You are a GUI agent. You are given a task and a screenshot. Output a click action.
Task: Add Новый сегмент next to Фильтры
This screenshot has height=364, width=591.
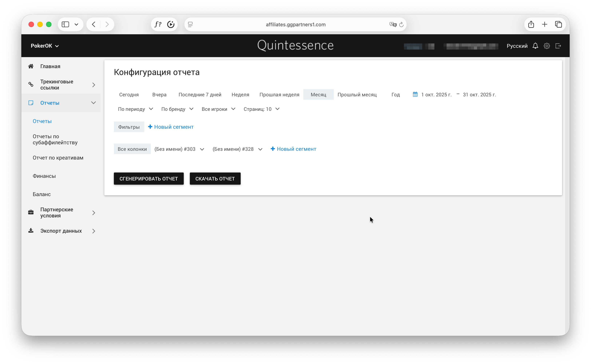pos(171,127)
